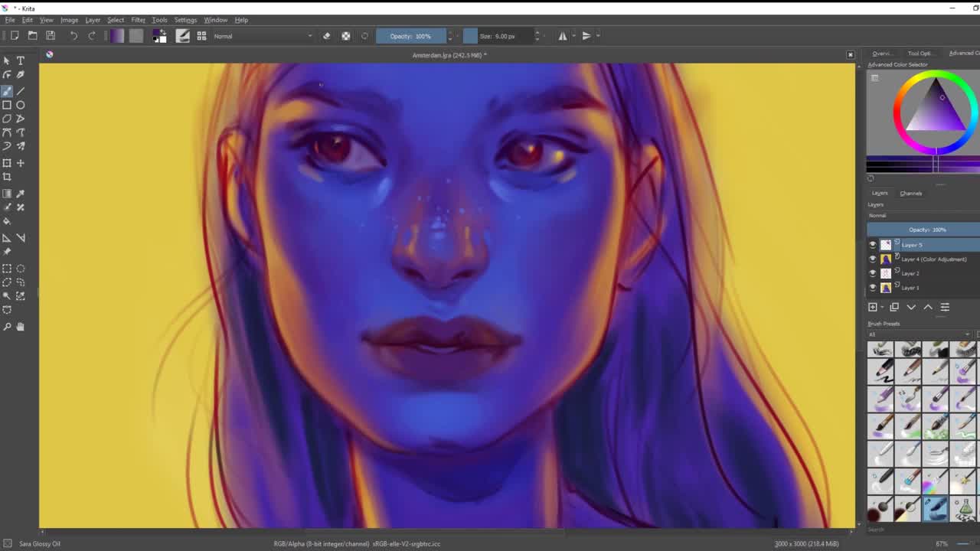Open the Layer menu
Screen dimensions: 980x551
(93, 20)
